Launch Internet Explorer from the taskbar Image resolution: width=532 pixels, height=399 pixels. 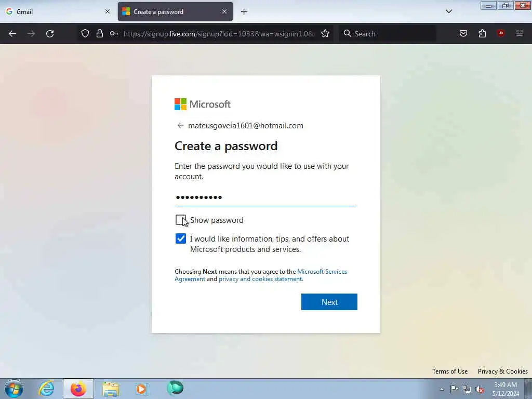46,389
